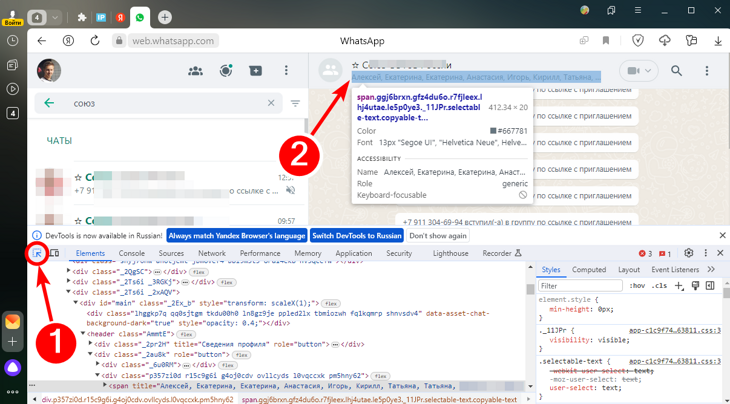This screenshot has height=404, width=730.
Task: Expand the div class _2pr2H node
Action: [x=90, y=344]
